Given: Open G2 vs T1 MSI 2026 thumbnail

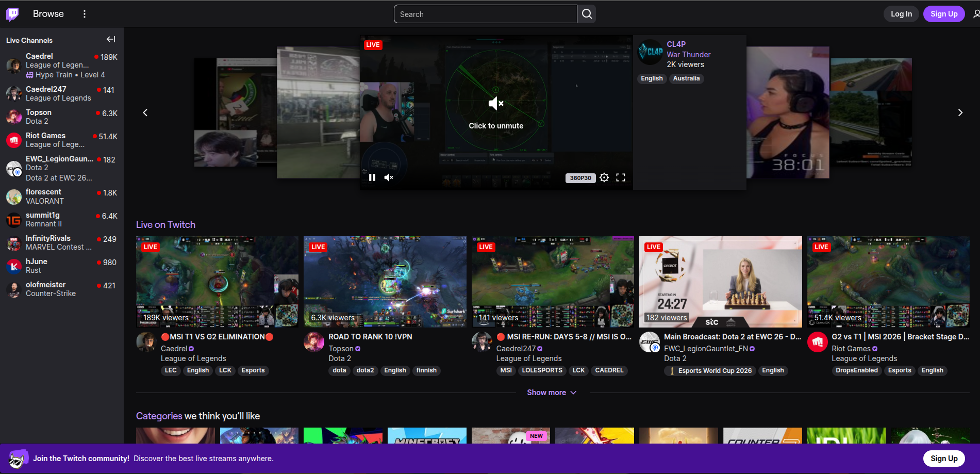Looking at the screenshot, I should coord(888,282).
